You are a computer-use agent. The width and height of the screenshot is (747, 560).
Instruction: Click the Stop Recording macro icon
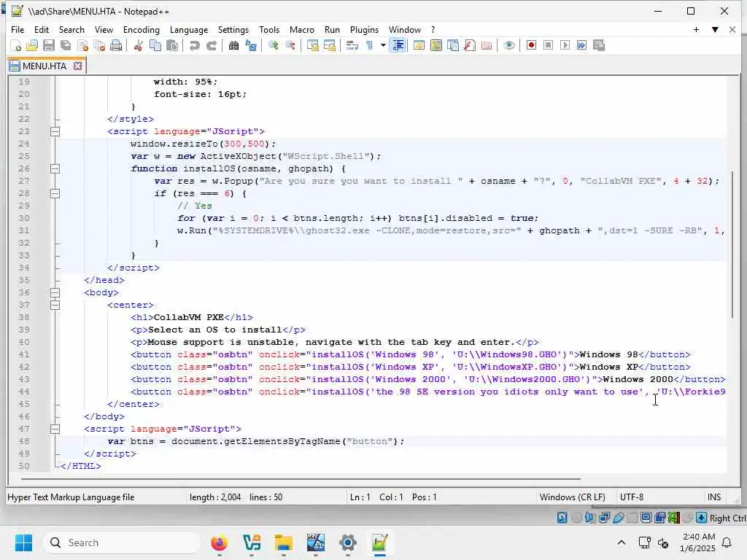point(549,46)
